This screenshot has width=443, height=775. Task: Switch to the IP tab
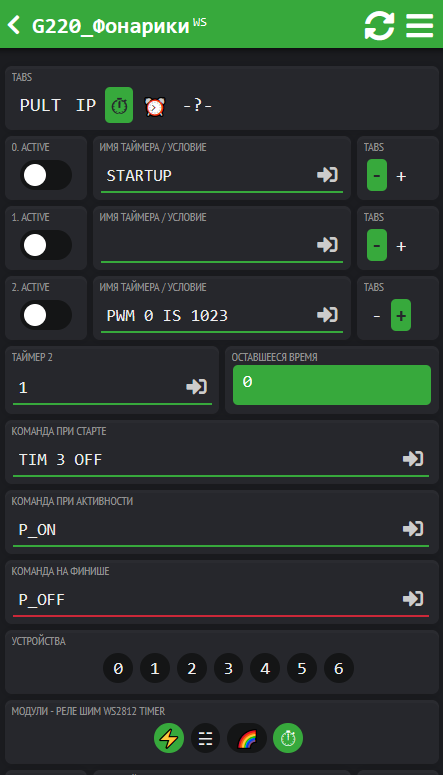coord(86,105)
